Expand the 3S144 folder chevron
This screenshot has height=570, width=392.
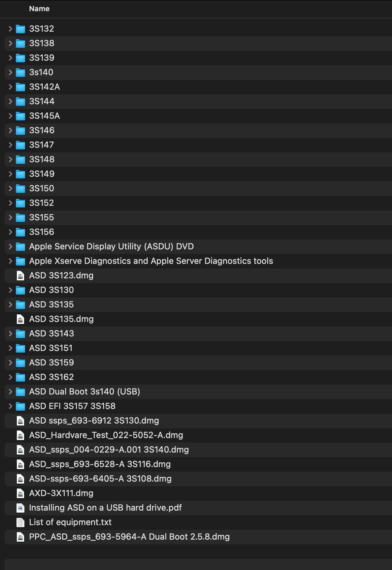(10, 102)
